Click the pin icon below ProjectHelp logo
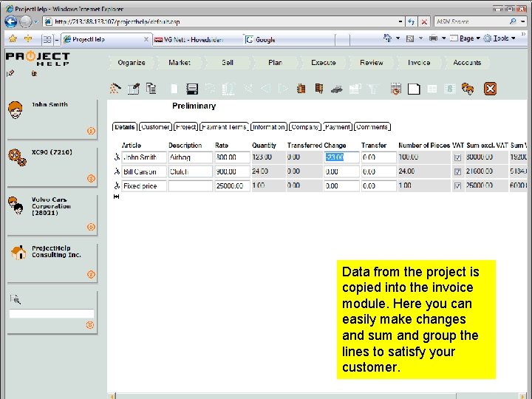This screenshot has width=532, height=399. (x=10, y=73)
